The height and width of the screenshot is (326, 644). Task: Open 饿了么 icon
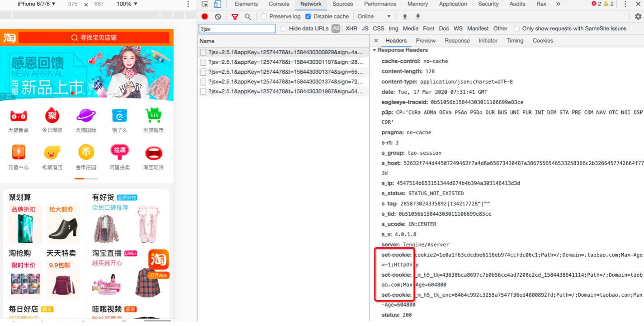119,116
